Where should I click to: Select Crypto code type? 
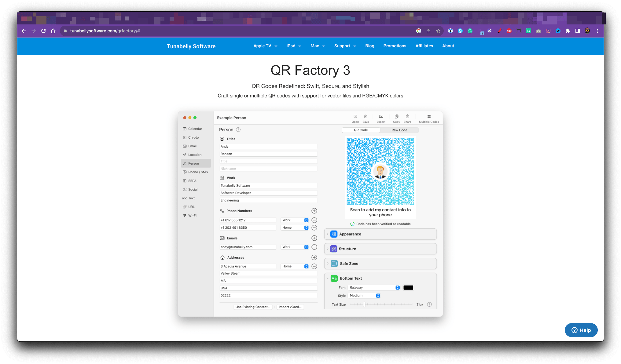[x=196, y=137]
